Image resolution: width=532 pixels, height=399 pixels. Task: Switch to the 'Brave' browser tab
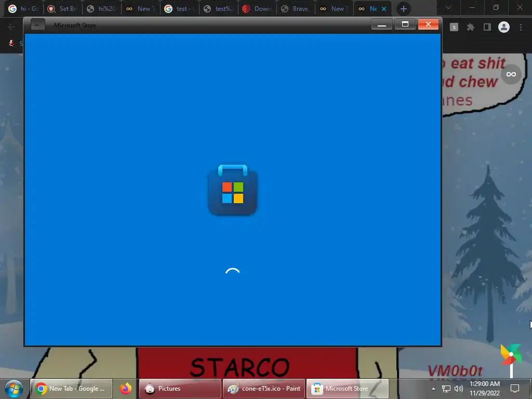(296, 9)
